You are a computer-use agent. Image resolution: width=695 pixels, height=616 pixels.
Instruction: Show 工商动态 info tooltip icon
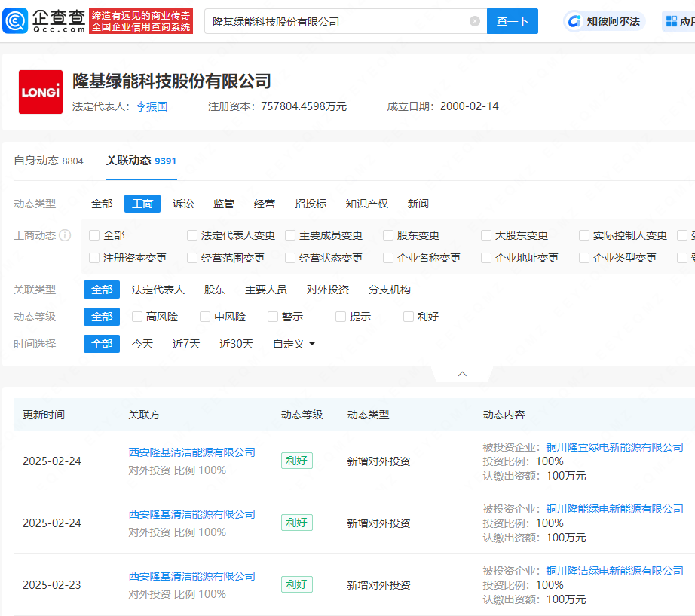[x=65, y=235]
